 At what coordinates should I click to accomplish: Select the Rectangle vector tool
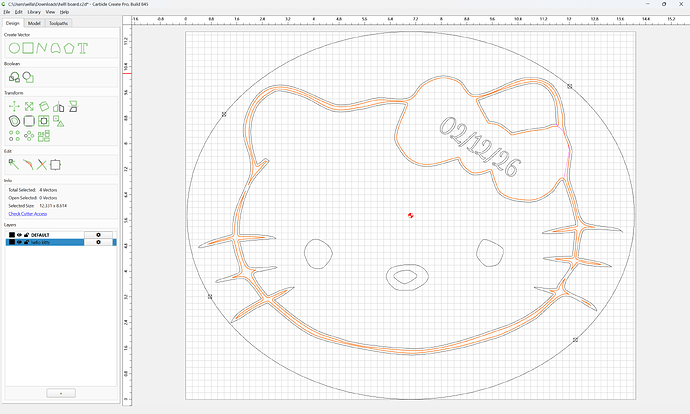28,48
